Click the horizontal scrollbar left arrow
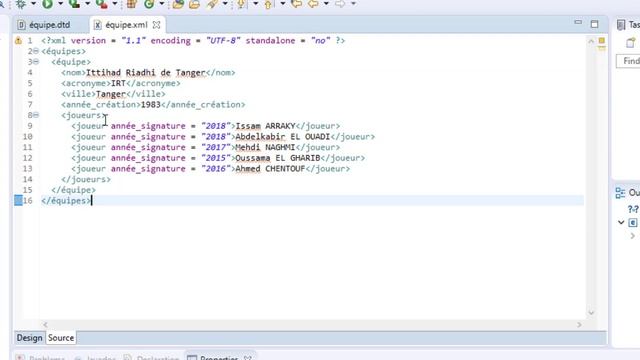Screen dimensions: 640x360 pos(45,324)
